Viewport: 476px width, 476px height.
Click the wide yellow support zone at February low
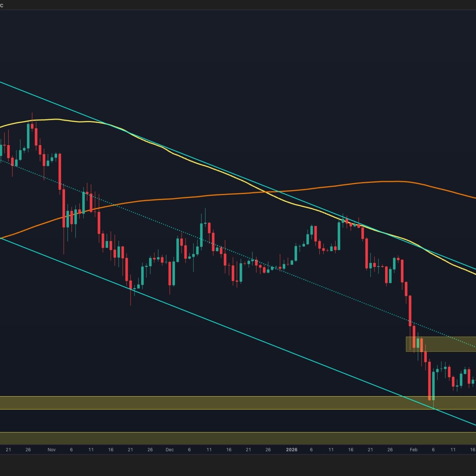[x=198, y=403]
